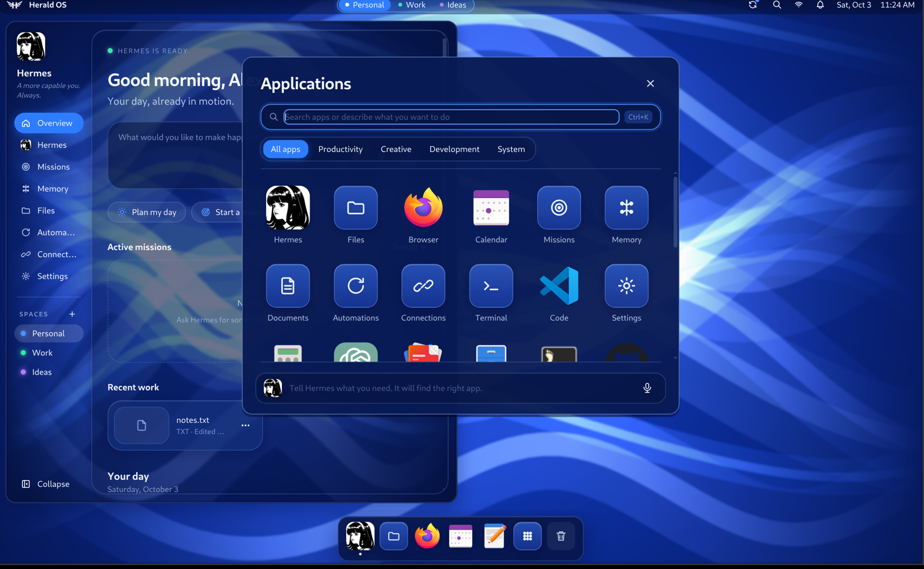Open Memory in the sidebar
The width and height of the screenshot is (924, 569).
click(x=49, y=189)
